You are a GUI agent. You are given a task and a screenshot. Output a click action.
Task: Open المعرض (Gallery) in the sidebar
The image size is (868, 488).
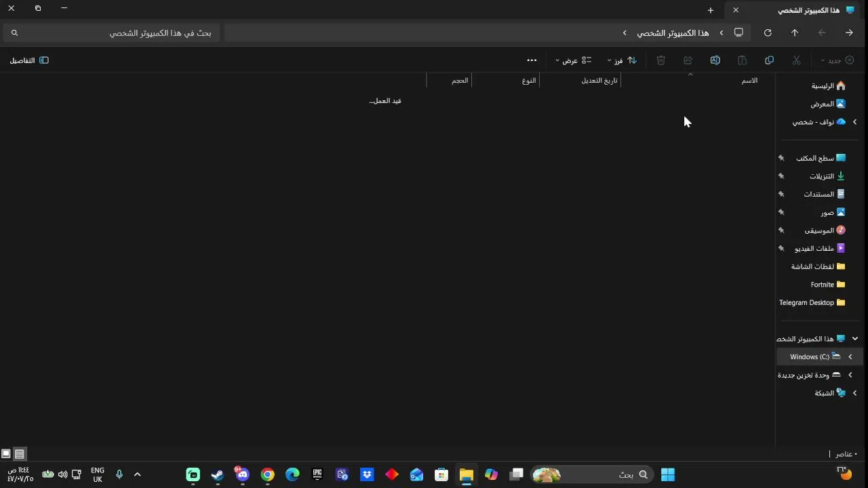tap(828, 104)
